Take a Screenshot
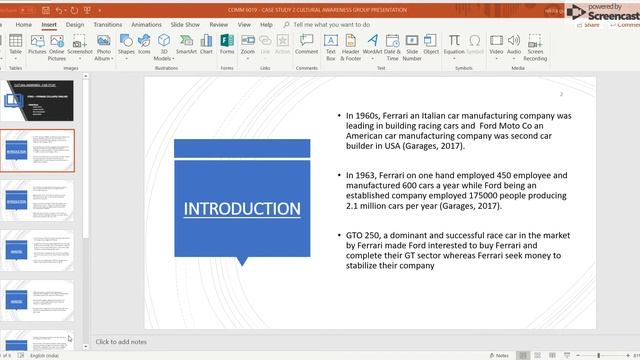The width and height of the screenshot is (640, 360). [80, 47]
